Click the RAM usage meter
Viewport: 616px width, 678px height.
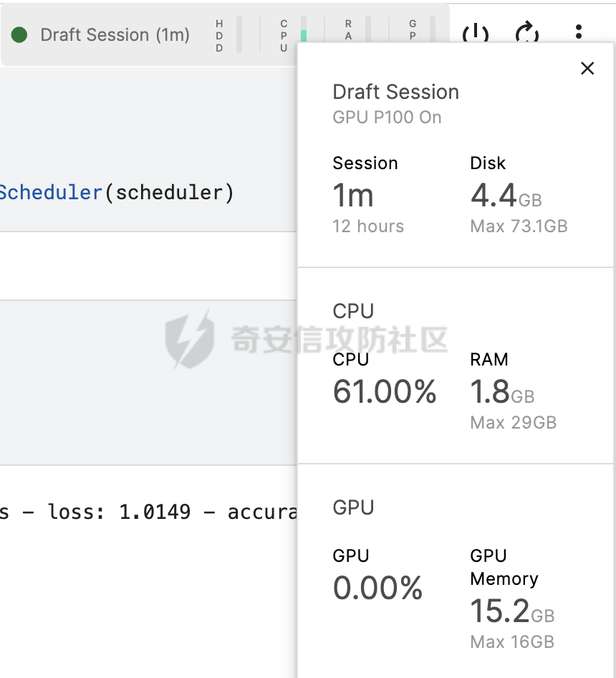coord(358,30)
